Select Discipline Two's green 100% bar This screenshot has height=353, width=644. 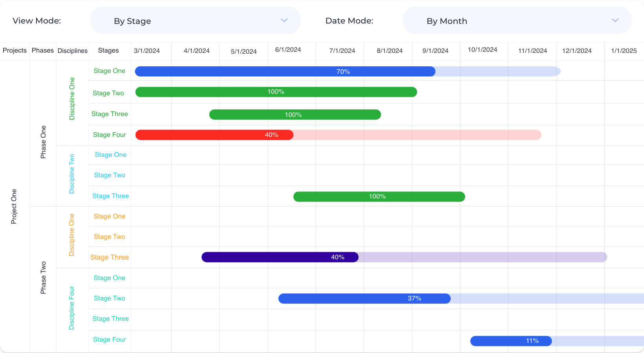379,197
